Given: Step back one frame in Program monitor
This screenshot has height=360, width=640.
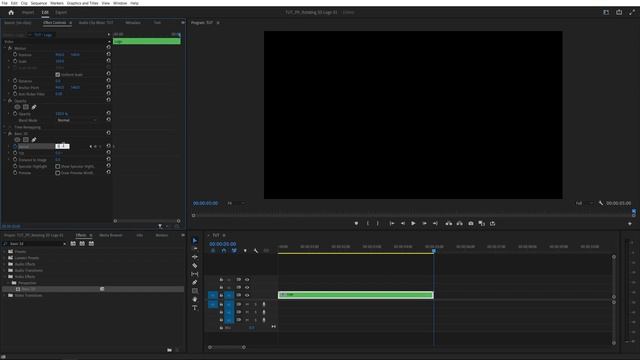Looking at the screenshot, I should point(402,223).
